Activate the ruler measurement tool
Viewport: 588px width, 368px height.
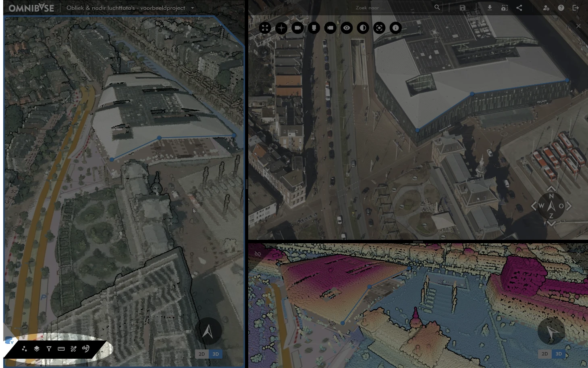click(x=61, y=349)
